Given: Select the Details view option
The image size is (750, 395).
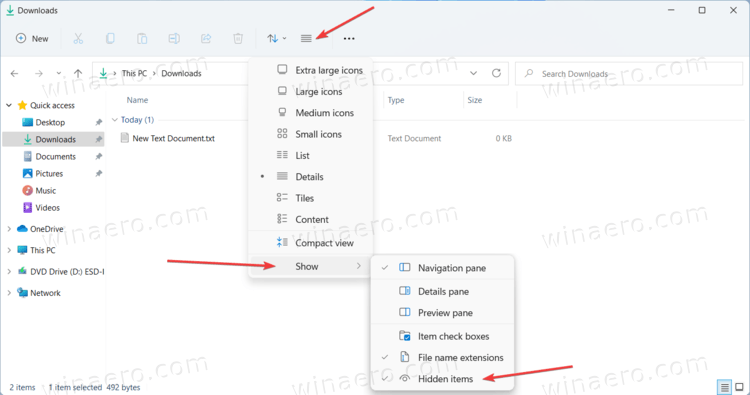Looking at the screenshot, I should [x=310, y=177].
